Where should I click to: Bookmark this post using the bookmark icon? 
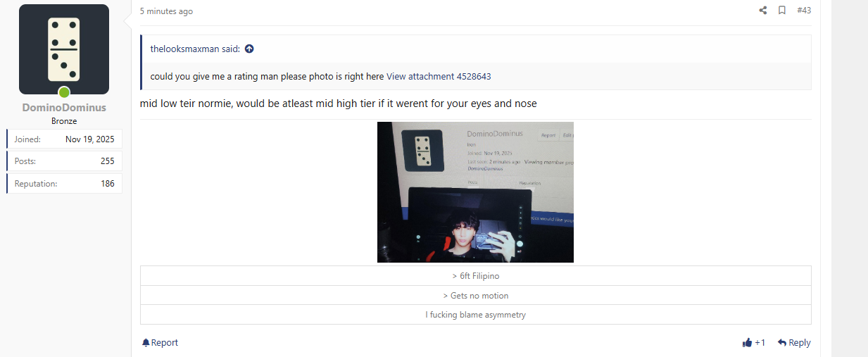tap(782, 11)
